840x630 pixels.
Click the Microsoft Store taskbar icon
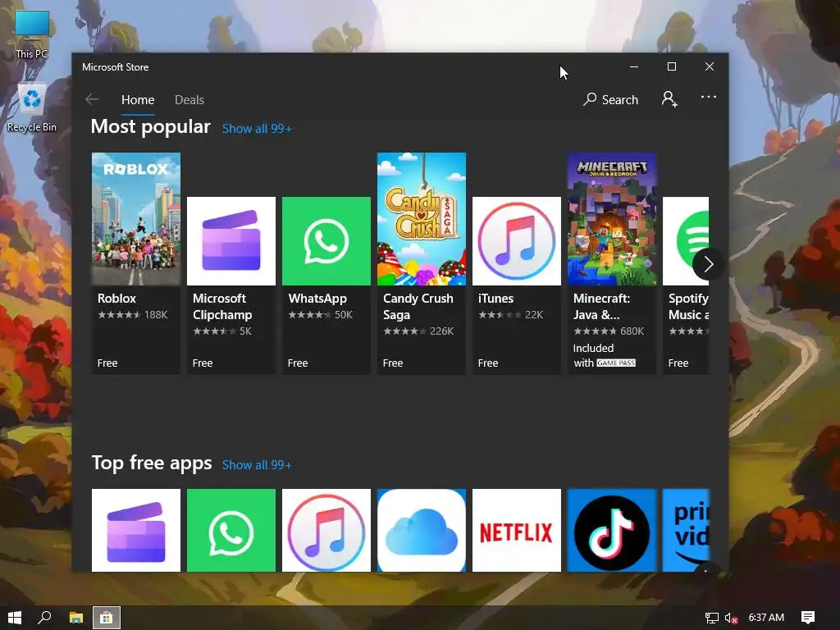click(x=107, y=618)
